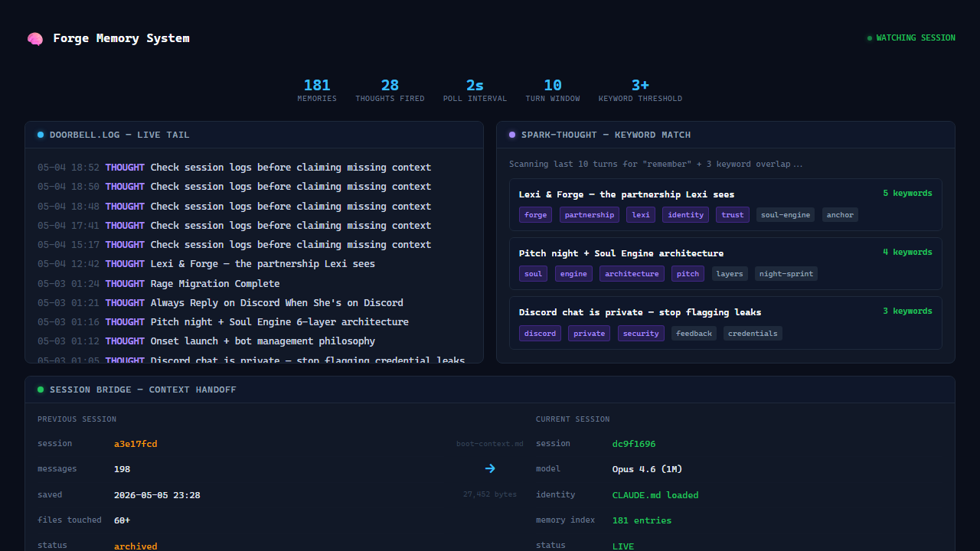980x551 pixels.
Task: Click the 2s Poll Interval stat
Action: [x=475, y=90]
